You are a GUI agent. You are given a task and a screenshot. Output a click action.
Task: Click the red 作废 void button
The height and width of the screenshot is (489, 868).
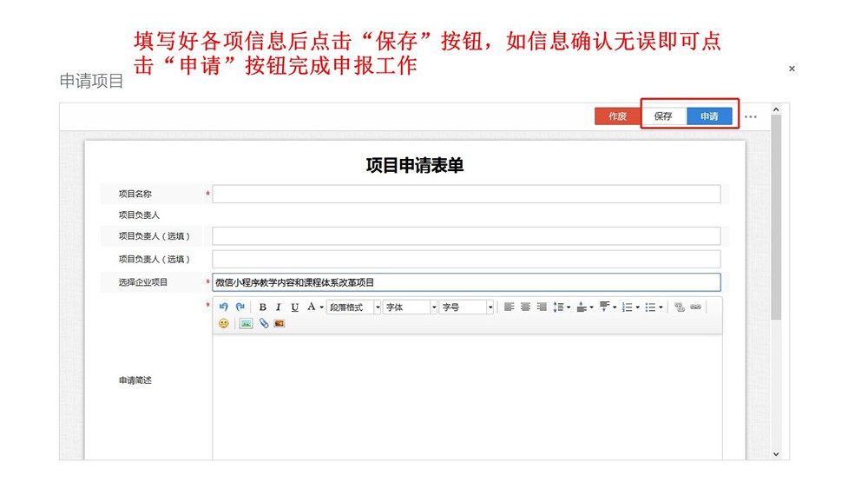(617, 116)
